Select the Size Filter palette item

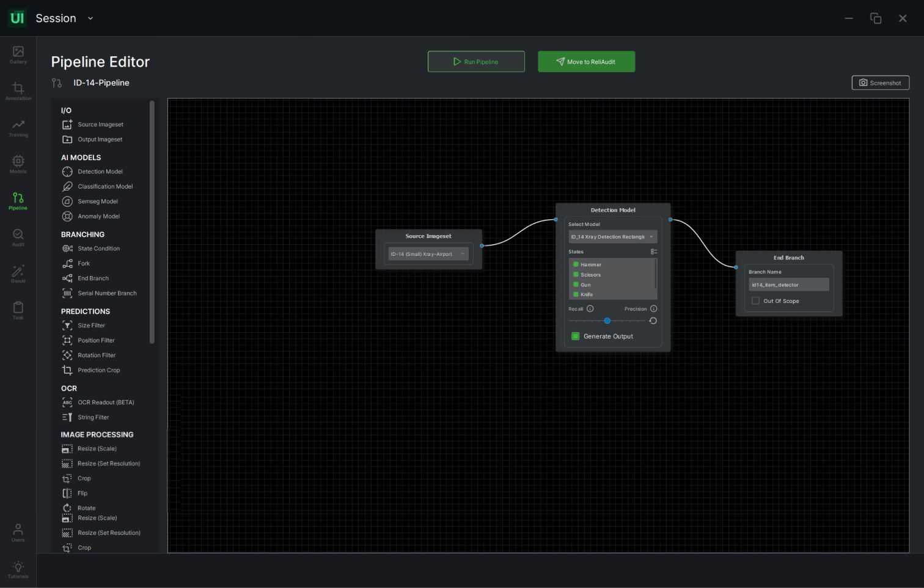tap(84, 325)
